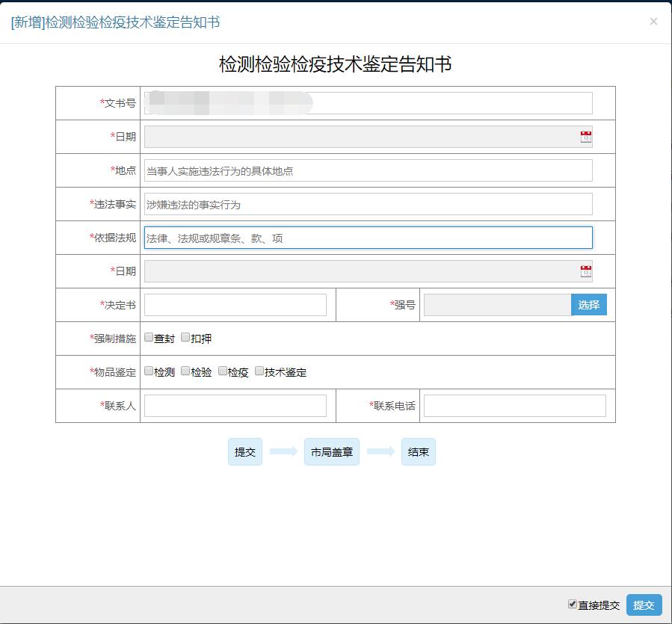Click the 市局盖章 workflow step

coord(332,451)
